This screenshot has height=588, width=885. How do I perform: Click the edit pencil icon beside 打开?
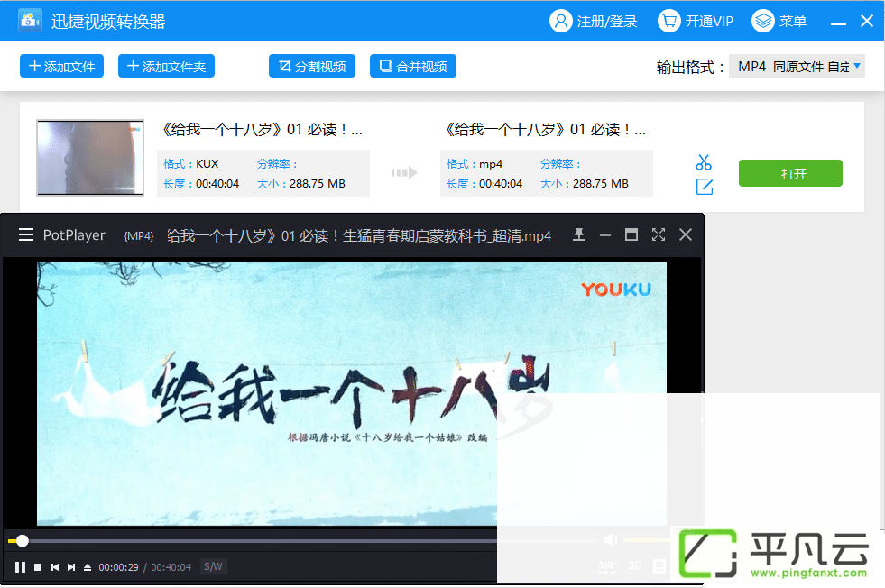click(x=704, y=187)
